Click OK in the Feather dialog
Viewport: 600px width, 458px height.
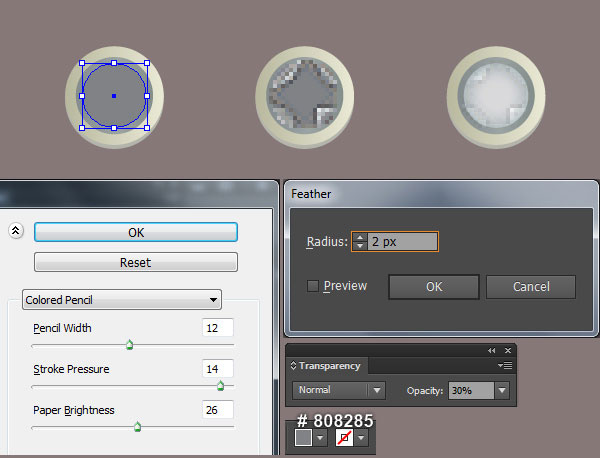[434, 287]
